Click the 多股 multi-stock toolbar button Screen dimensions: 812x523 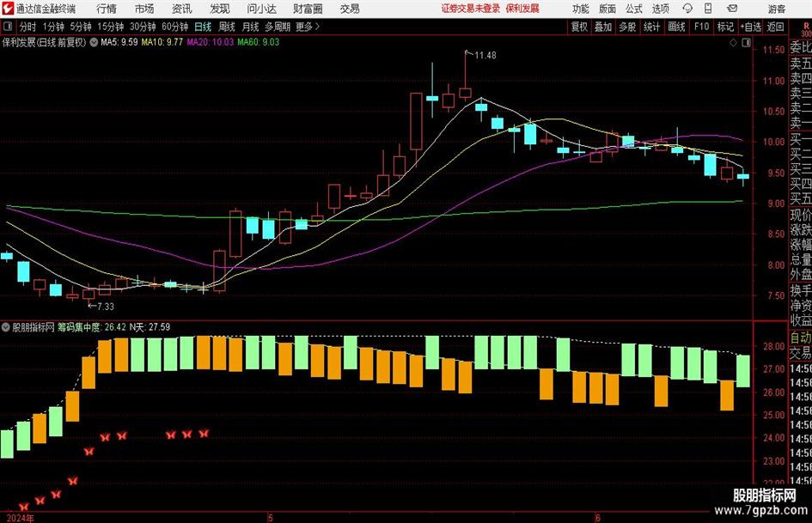(x=627, y=27)
